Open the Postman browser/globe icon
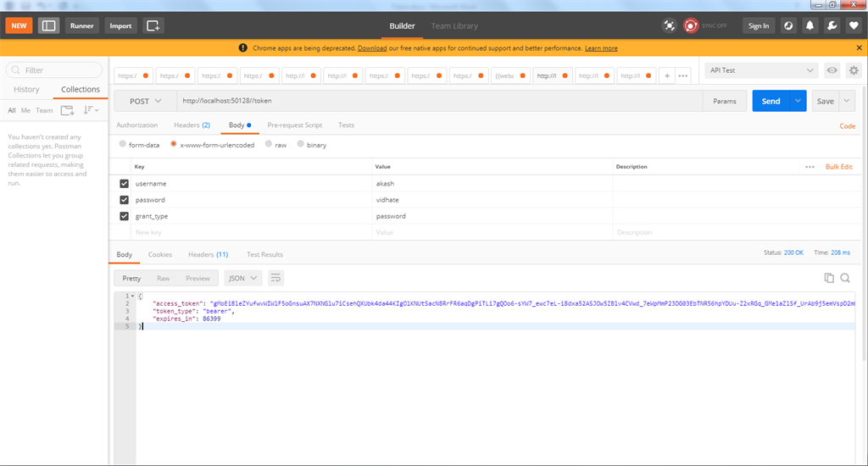The height and width of the screenshot is (466, 868). (788, 25)
